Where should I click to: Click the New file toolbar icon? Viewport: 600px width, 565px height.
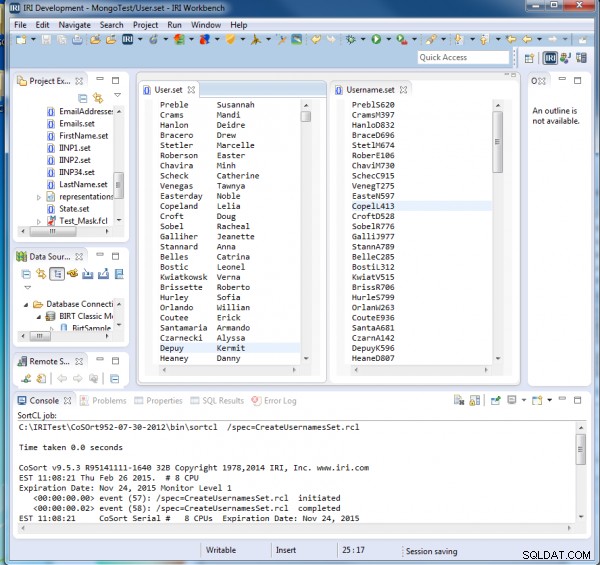point(21,39)
